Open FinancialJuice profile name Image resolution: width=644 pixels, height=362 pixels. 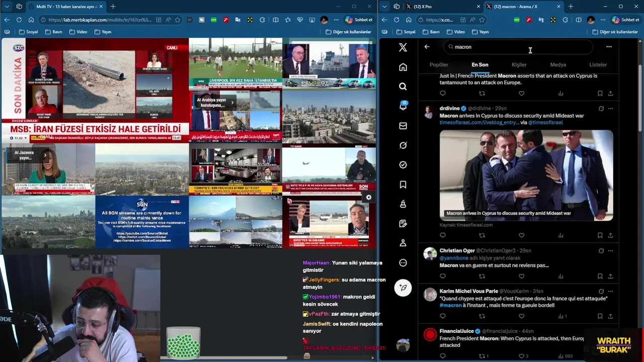(457, 331)
